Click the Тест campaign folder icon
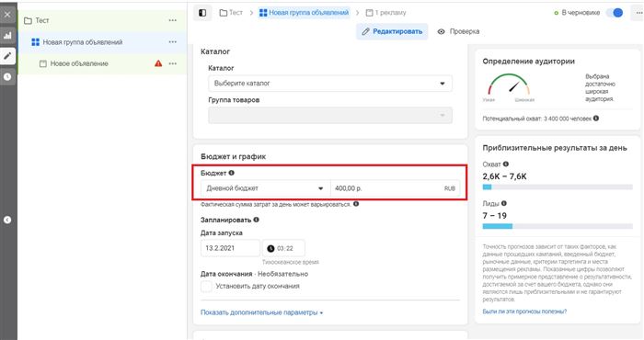644x340 pixels. pos(28,20)
